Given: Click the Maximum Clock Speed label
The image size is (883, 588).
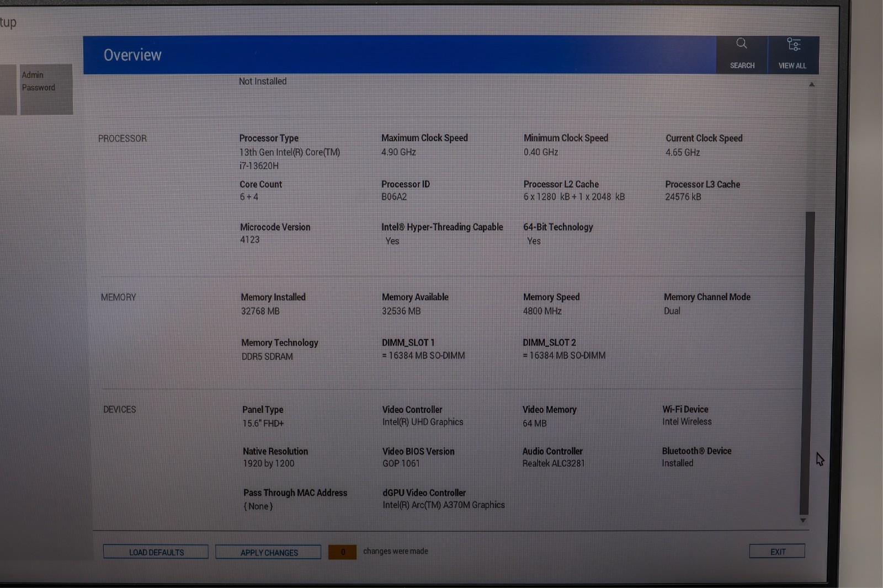Looking at the screenshot, I should (424, 138).
